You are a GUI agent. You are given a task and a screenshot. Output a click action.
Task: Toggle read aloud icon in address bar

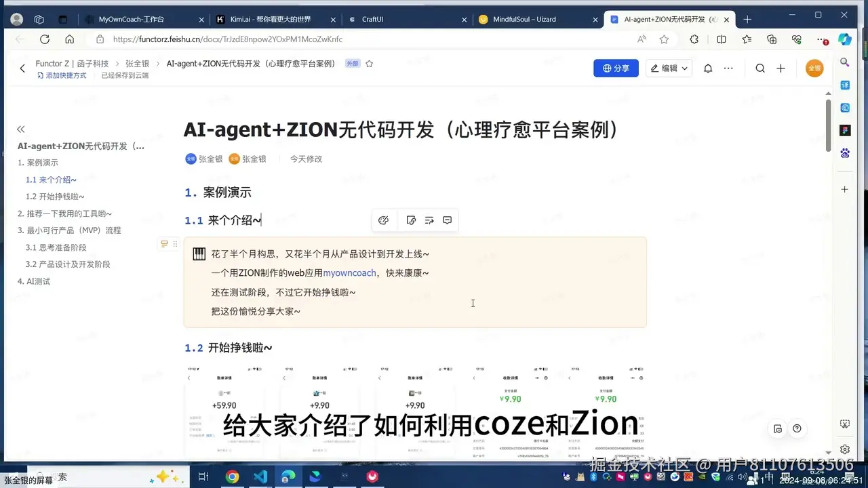coord(642,39)
